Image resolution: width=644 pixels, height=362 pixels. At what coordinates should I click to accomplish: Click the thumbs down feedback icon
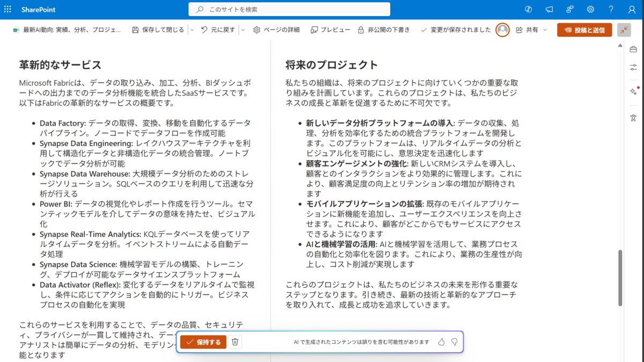pyautogui.click(x=454, y=342)
